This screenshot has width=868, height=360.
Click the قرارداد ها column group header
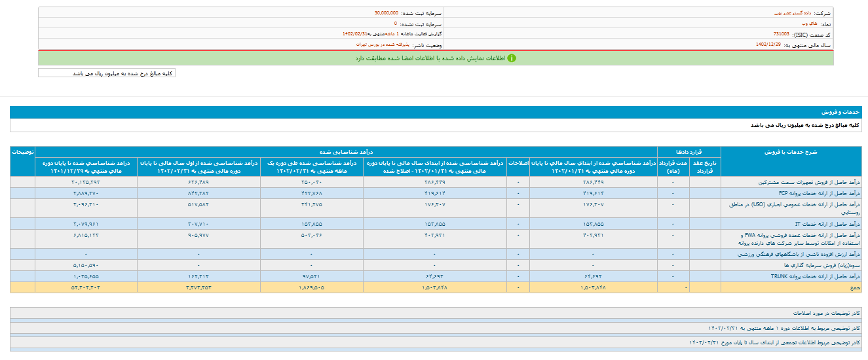tap(689, 152)
